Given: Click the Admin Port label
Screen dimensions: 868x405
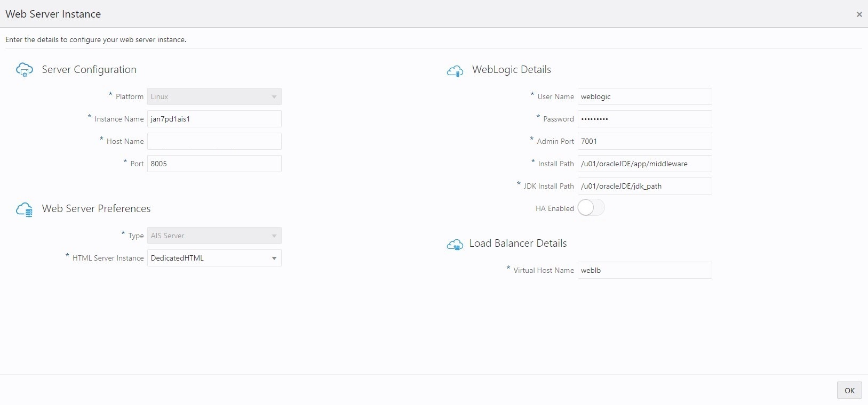Looking at the screenshot, I should tap(555, 142).
